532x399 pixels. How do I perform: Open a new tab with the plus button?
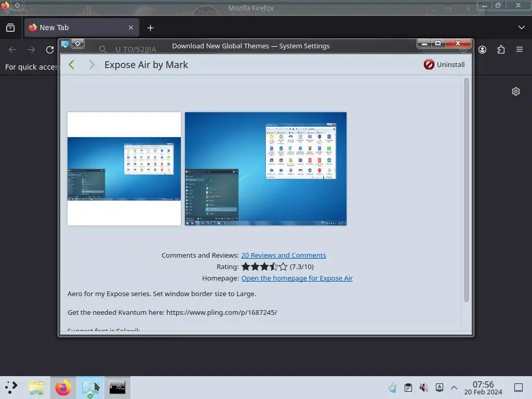pos(150,28)
